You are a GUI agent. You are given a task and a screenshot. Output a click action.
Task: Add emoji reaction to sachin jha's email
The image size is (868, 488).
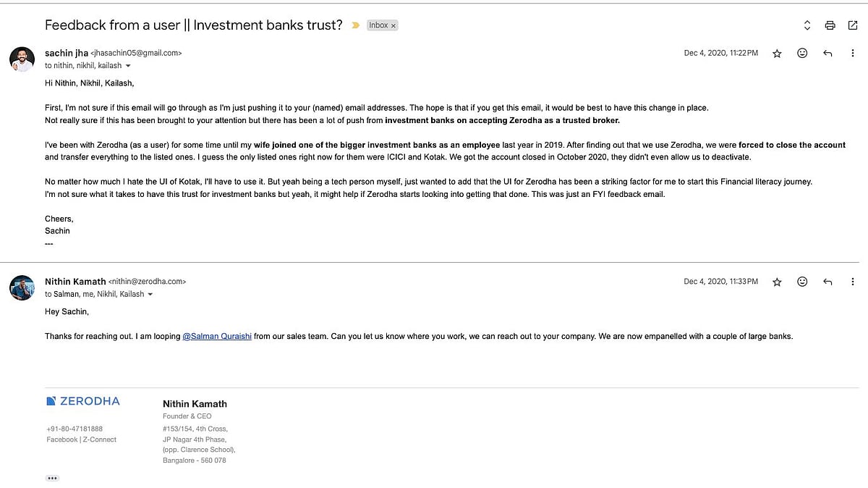point(802,54)
